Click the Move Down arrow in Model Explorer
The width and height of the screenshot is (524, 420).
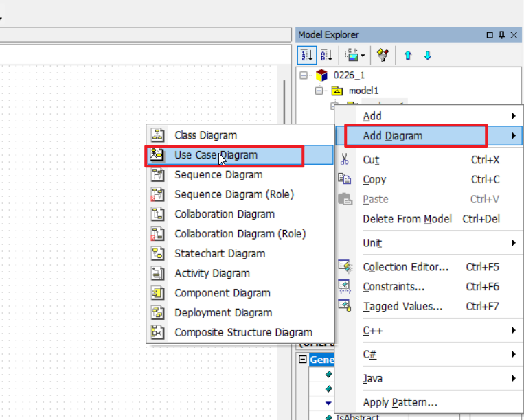[x=427, y=55]
